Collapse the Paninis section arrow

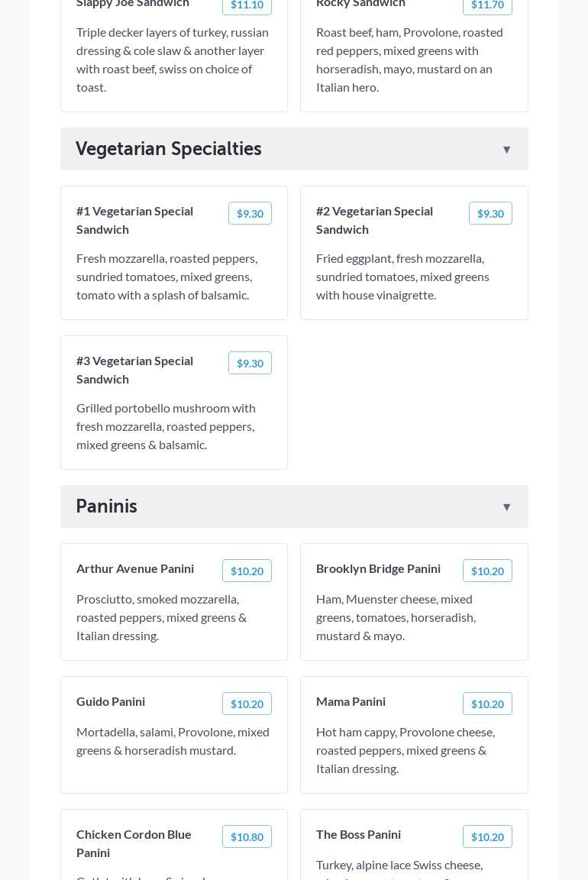click(506, 507)
